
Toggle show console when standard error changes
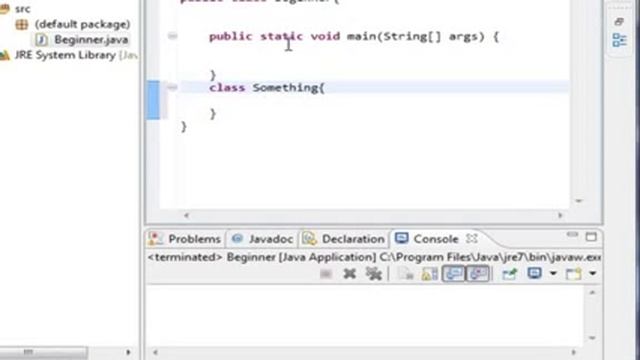pos(478,273)
